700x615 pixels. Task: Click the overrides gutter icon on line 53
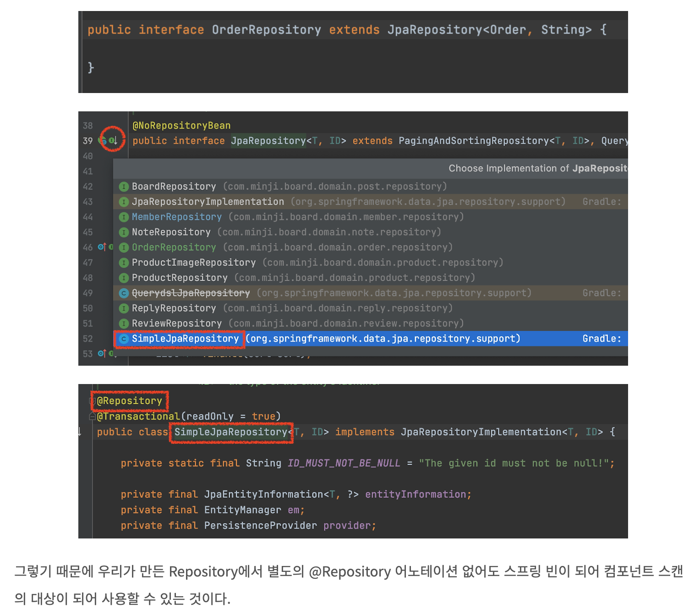[x=102, y=353]
